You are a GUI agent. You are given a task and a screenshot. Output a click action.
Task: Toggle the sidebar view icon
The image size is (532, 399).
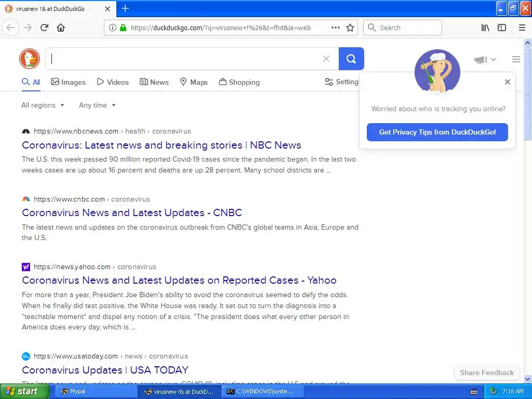(502, 28)
